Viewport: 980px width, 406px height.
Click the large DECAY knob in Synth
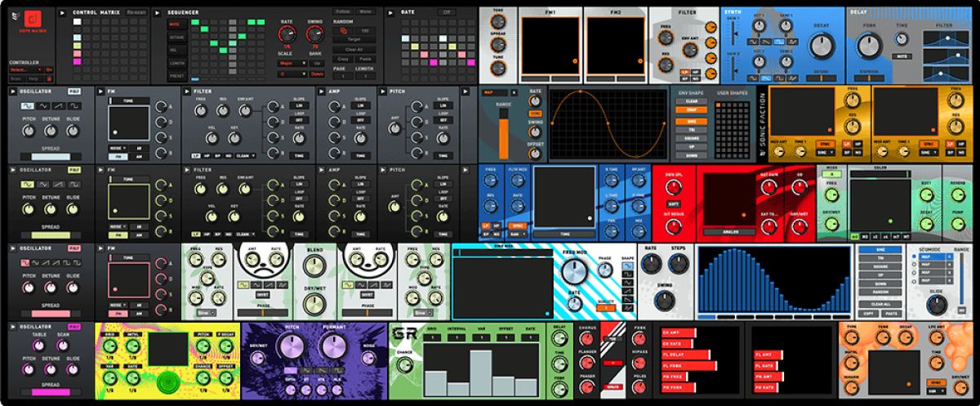pos(822,46)
